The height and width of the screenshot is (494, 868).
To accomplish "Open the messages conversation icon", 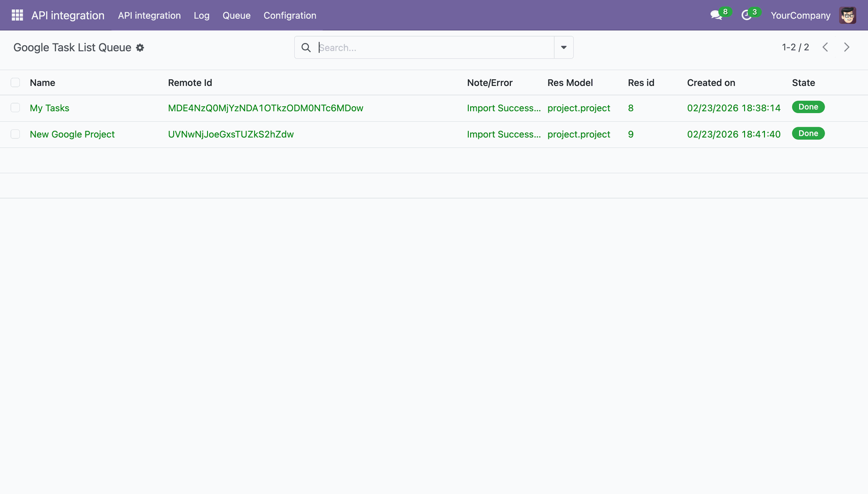I will (716, 15).
